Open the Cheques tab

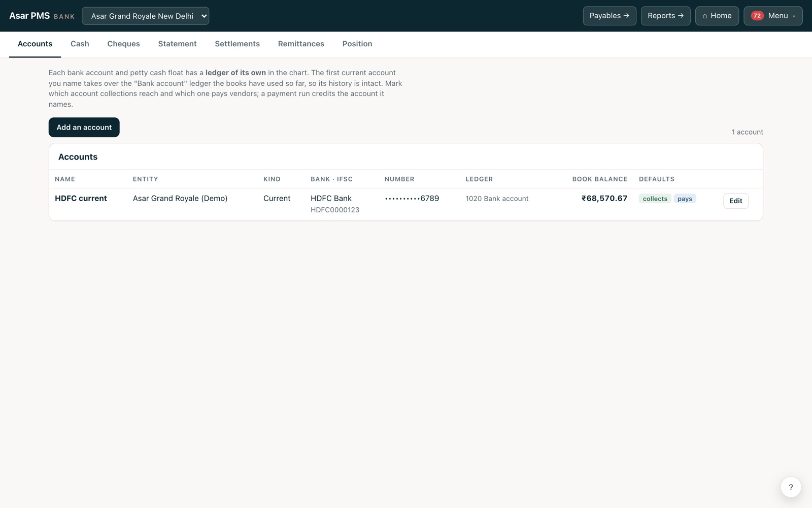click(x=123, y=44)
